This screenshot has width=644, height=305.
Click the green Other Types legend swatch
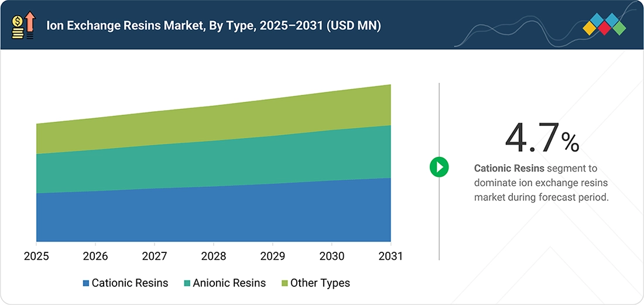(285, 283)
